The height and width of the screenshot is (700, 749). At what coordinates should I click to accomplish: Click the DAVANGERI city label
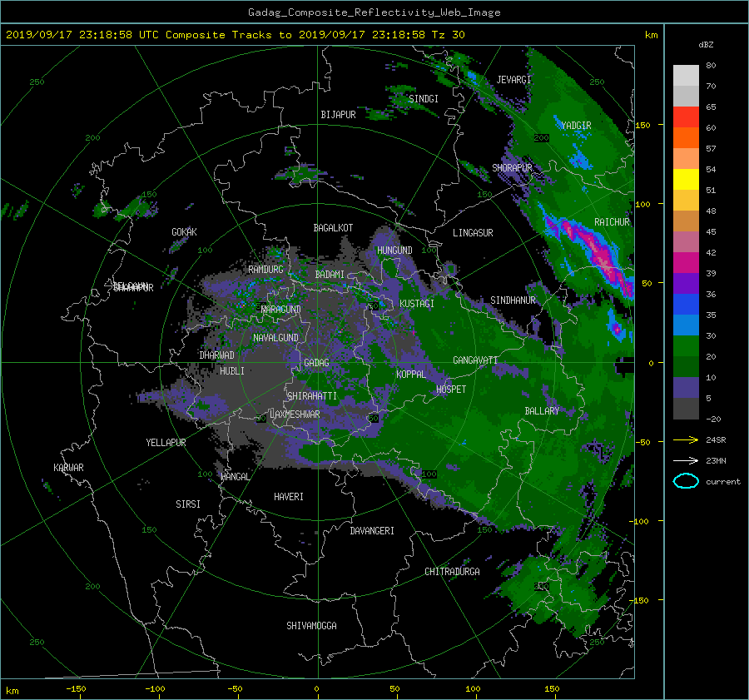(372, 531)
